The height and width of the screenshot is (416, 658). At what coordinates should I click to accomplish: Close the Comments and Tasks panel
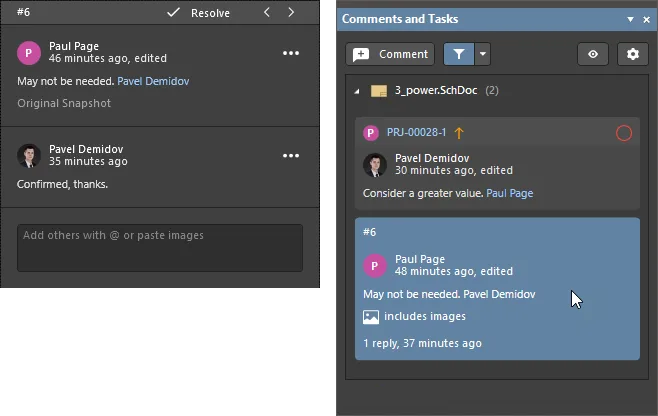point(646,19)
